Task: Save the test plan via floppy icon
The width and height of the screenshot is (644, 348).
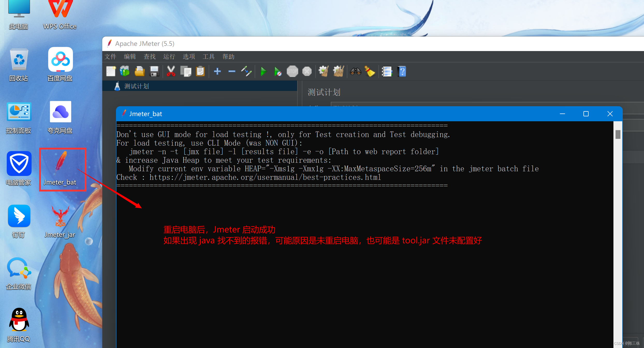Action: (x=154, y=71)
